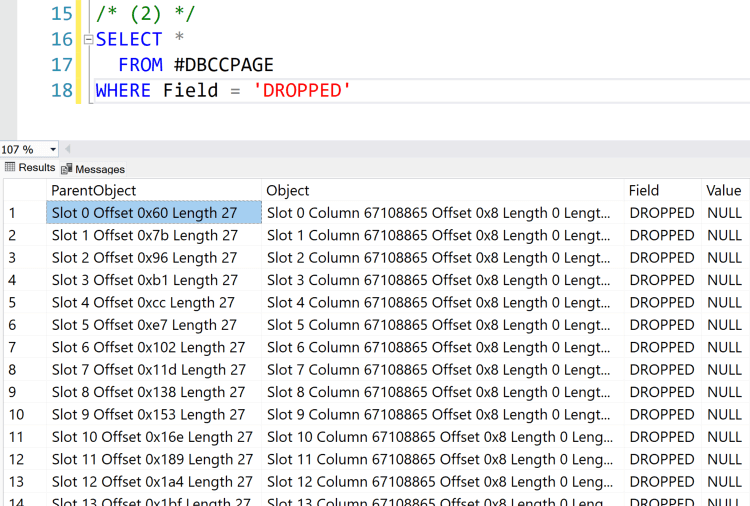Screen dimensions: 750x506
Task: Select cell 'Slot 10 Offset 0x16e Length 27'
Action: click(x=154, y=437)
